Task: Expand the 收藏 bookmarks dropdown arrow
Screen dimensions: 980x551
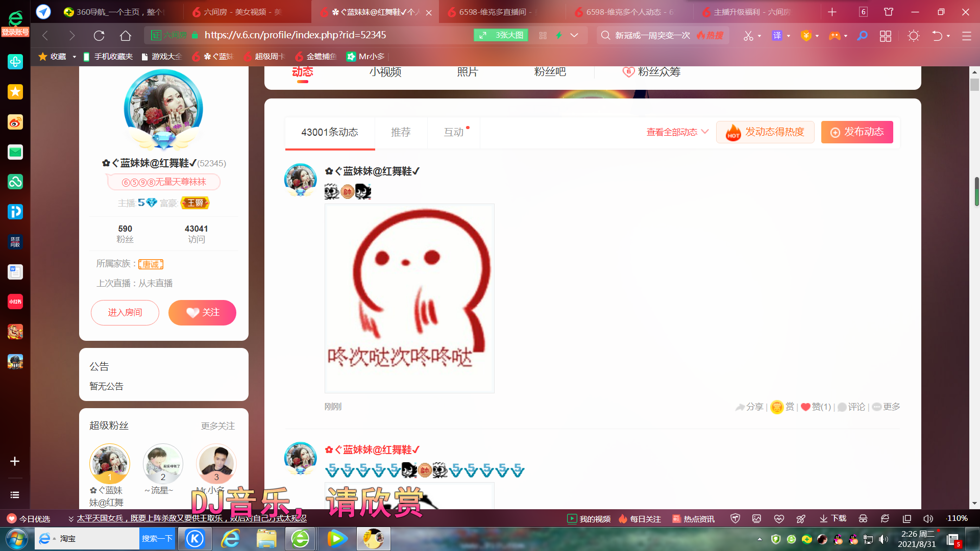Action: [x=74, y=57]
